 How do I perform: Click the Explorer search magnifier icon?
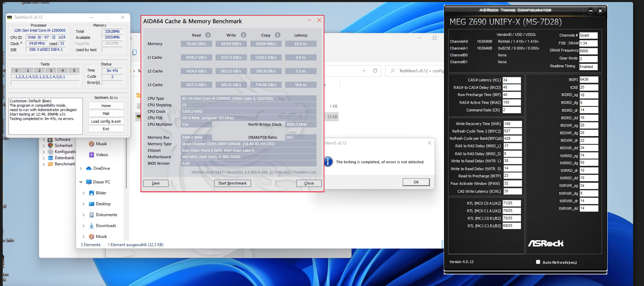[x=393, y=71]
